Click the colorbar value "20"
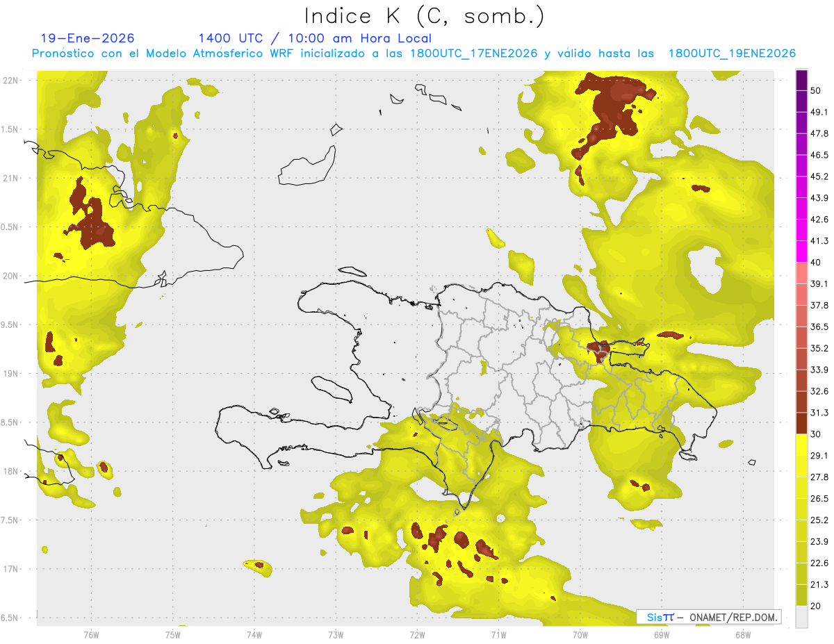The width and height of the screenshot is (834, 644). (816, 606)
